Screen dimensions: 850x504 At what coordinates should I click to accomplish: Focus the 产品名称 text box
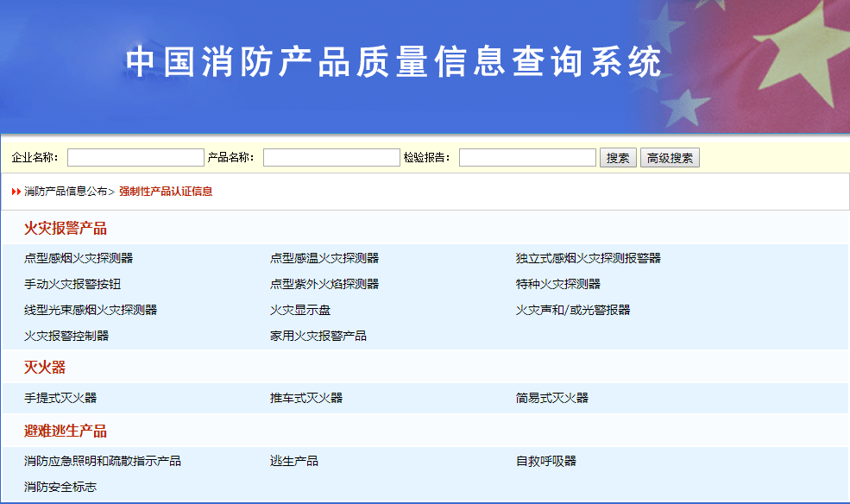(331, 158)
